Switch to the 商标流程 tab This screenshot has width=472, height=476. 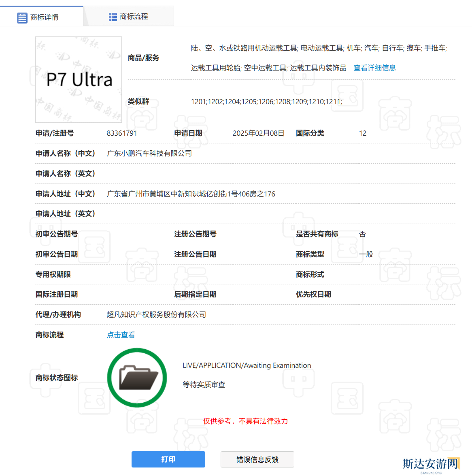click(134, 17)
